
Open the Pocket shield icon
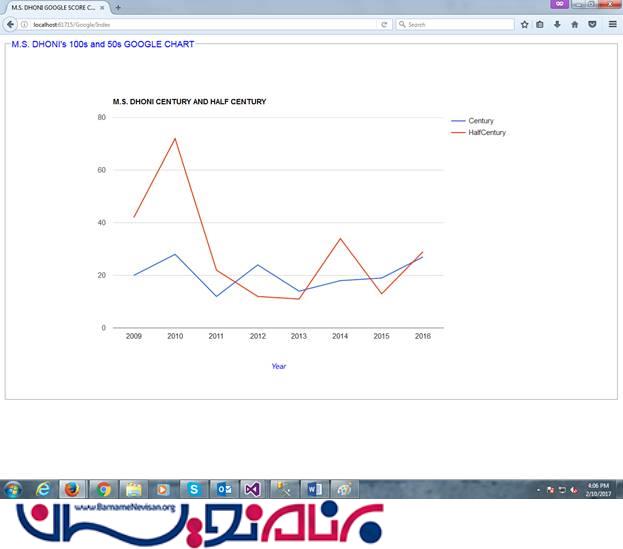click(592, 24)
